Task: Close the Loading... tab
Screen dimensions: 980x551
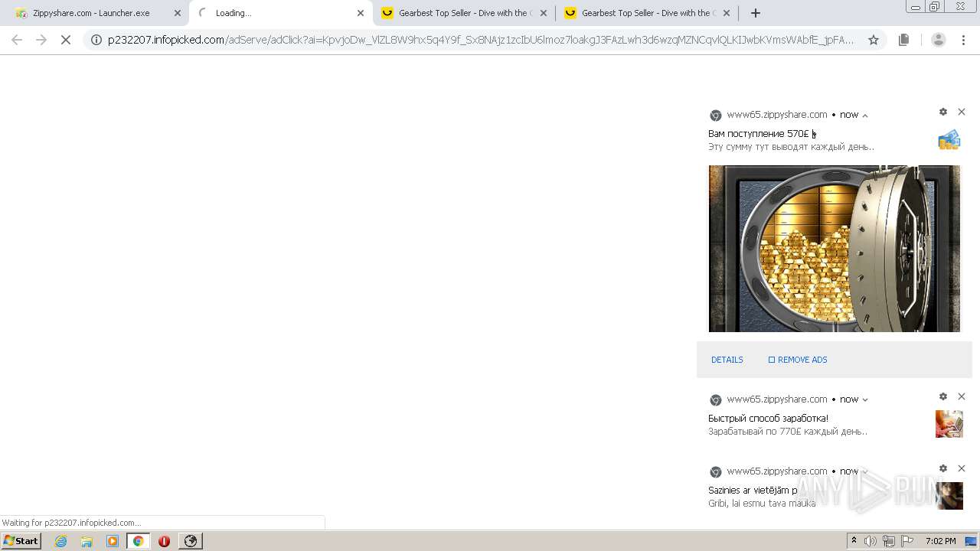Action: (361, 13)
